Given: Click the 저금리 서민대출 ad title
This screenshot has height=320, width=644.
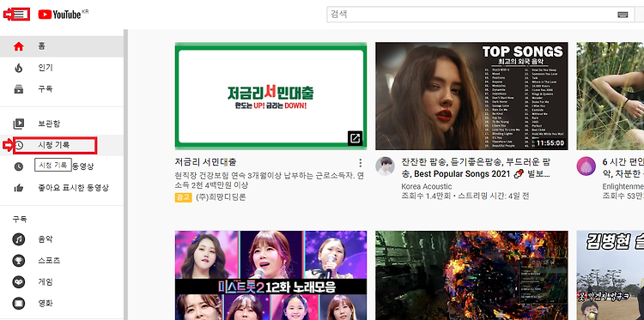Looking at the screenshot, I should pyautogui.click(x=205, y=161).
